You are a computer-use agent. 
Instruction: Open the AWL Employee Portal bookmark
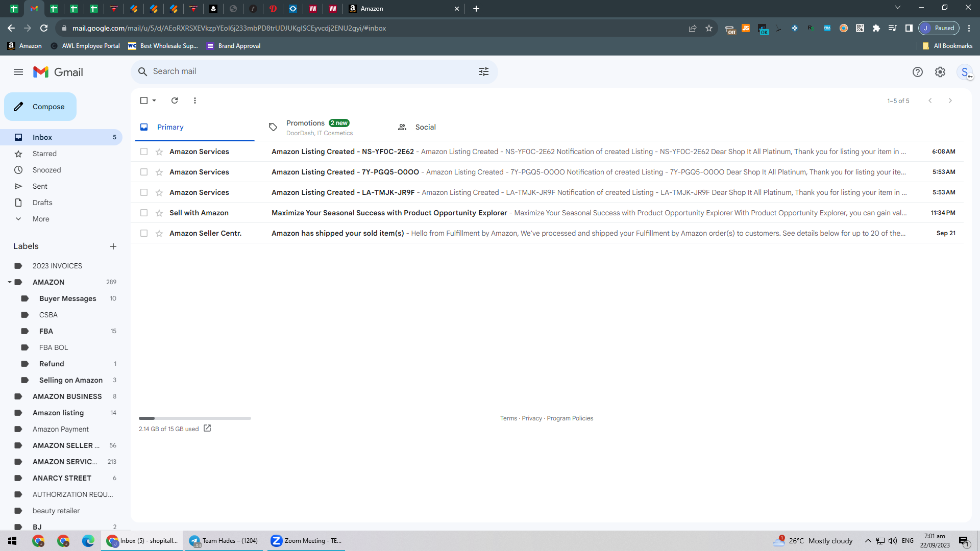85,46
